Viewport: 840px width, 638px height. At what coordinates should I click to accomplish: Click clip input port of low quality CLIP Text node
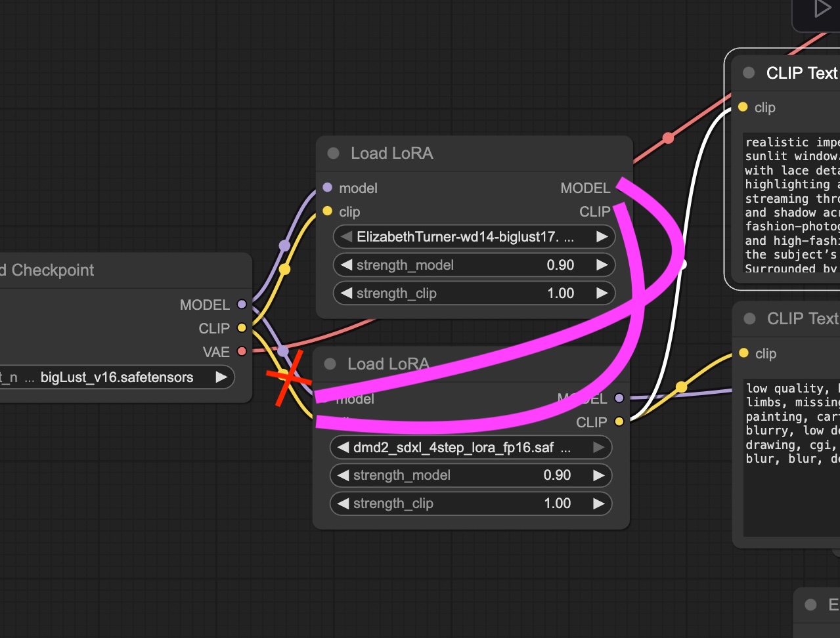point(743,353)
